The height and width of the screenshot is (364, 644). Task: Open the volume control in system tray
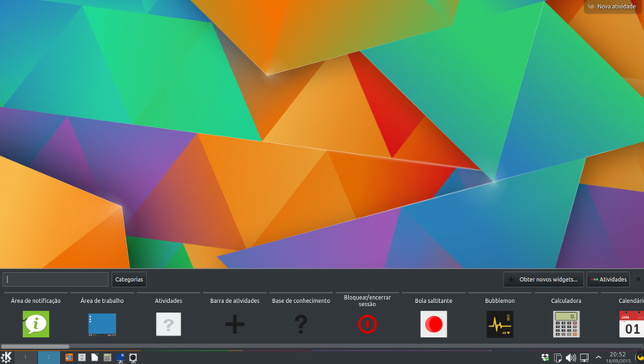pos(570,358)
